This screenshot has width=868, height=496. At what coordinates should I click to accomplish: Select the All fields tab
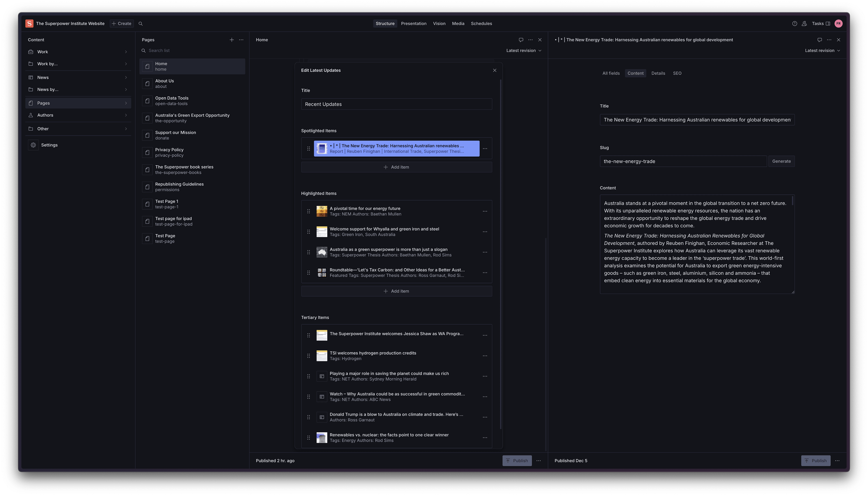(611, 73)
